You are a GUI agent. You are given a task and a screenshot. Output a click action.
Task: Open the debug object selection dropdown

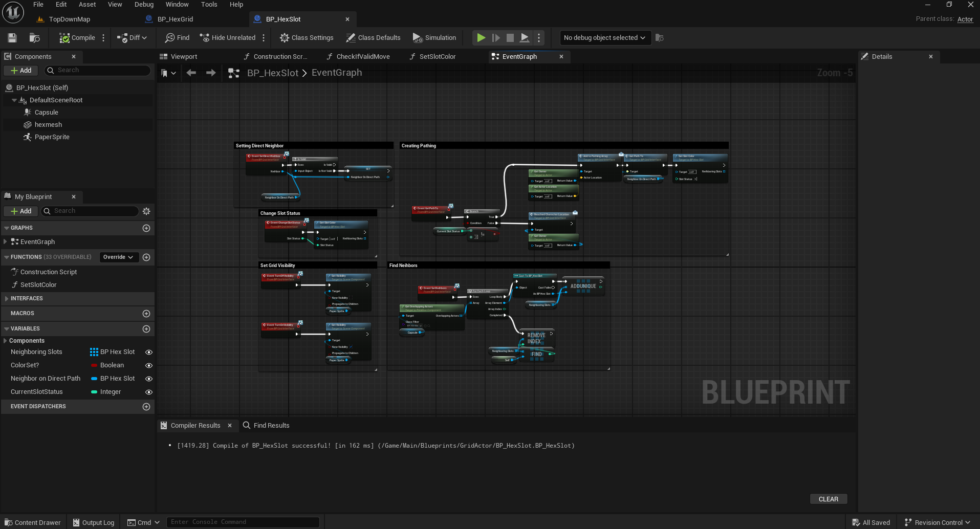pos(604,38)
